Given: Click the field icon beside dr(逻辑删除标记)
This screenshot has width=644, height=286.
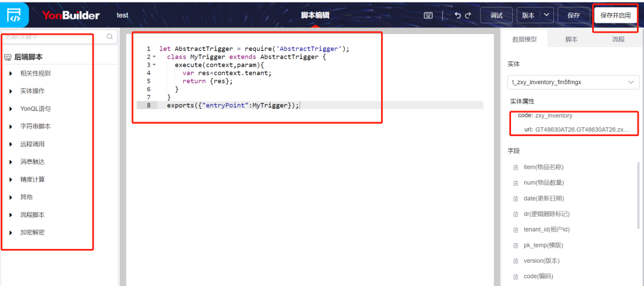Looking at the screenshot, I should [516, 214].
